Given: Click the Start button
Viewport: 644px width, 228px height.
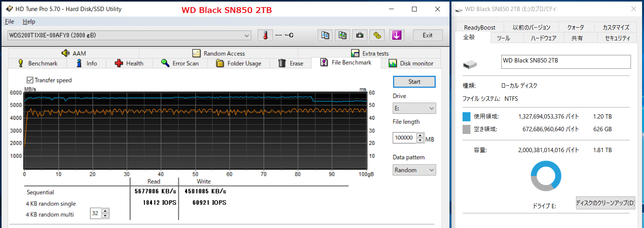Looking at the screenshot, I should click(414, 81).
